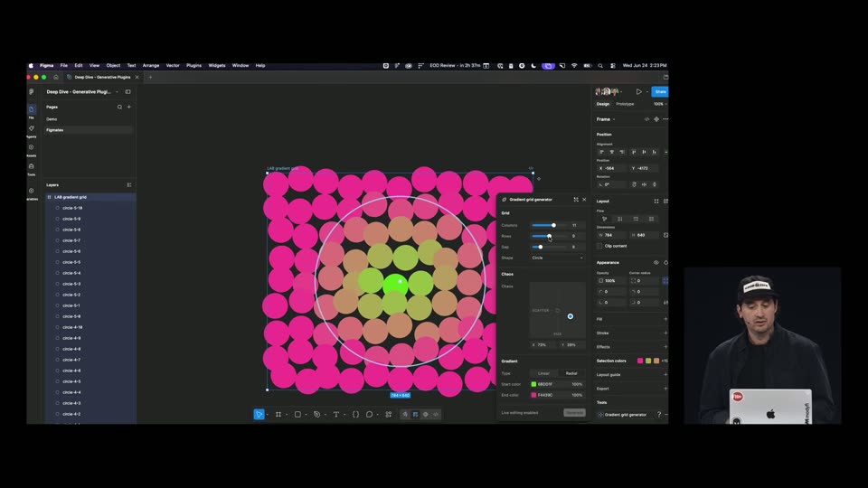This screenshot has height=488, width=868.
Task: Select the Text tool
Action: pyautogui.click(x=336, y=415)
